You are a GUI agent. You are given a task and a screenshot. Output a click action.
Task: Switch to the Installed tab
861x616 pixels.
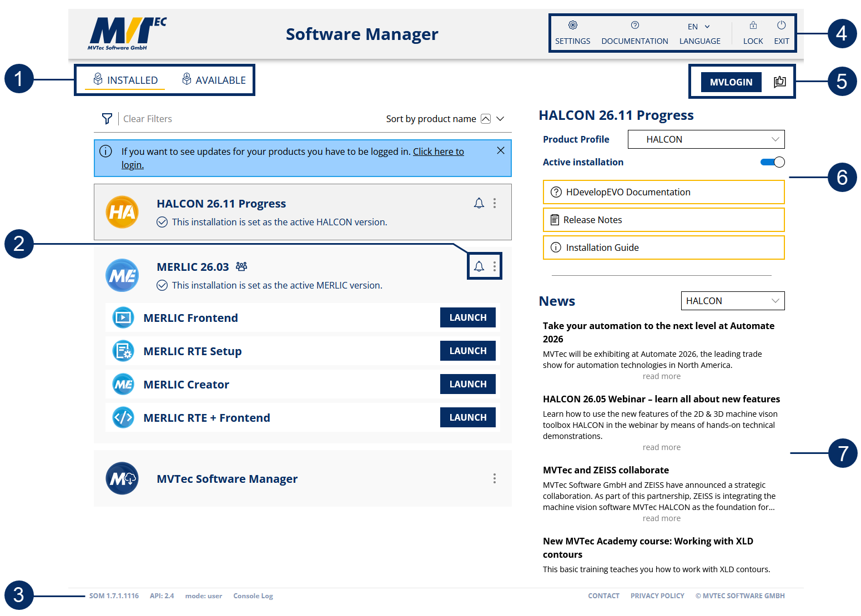(125, 80)
